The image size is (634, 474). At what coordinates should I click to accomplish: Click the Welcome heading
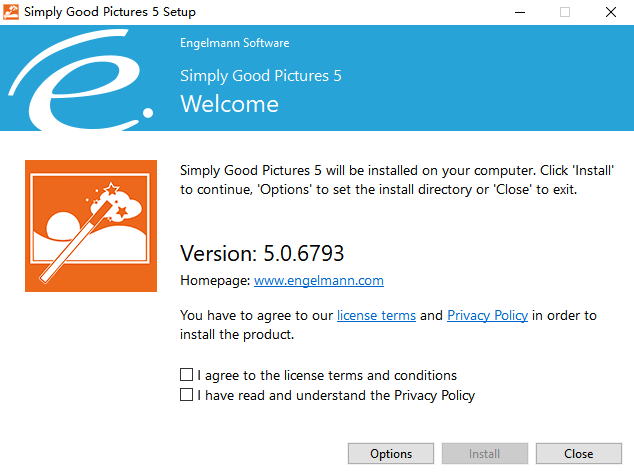point(229,104)
